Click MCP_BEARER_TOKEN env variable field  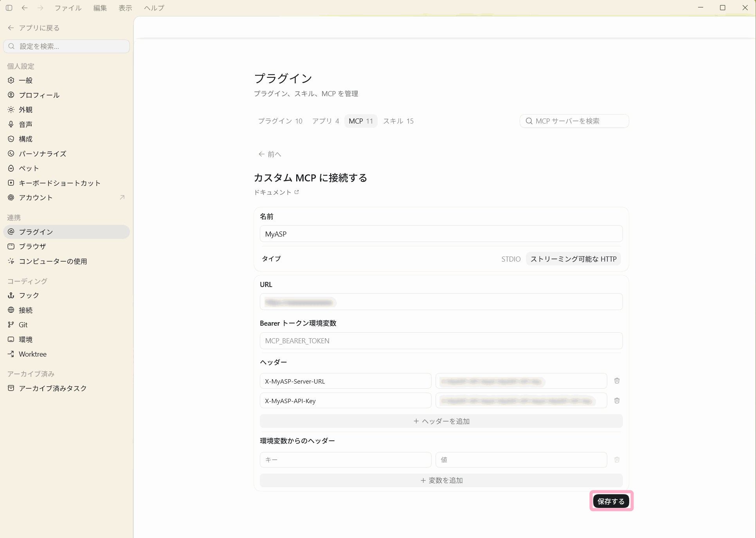441,341
